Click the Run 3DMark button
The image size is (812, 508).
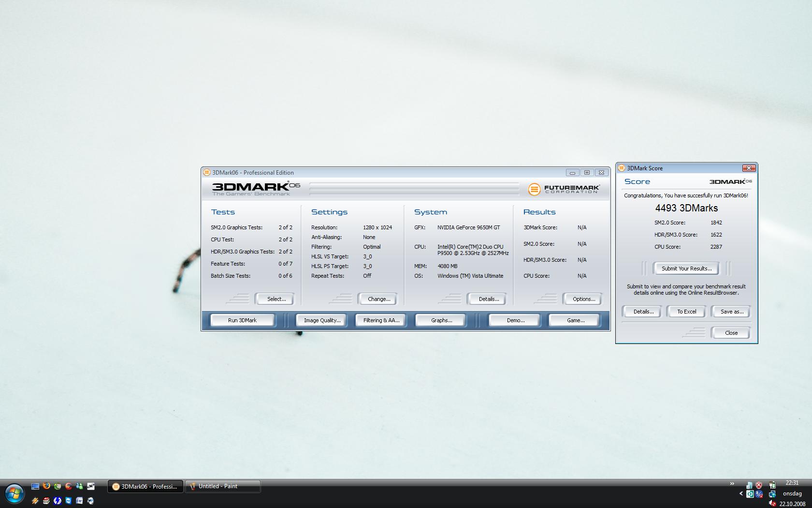[x=242, y=320]
